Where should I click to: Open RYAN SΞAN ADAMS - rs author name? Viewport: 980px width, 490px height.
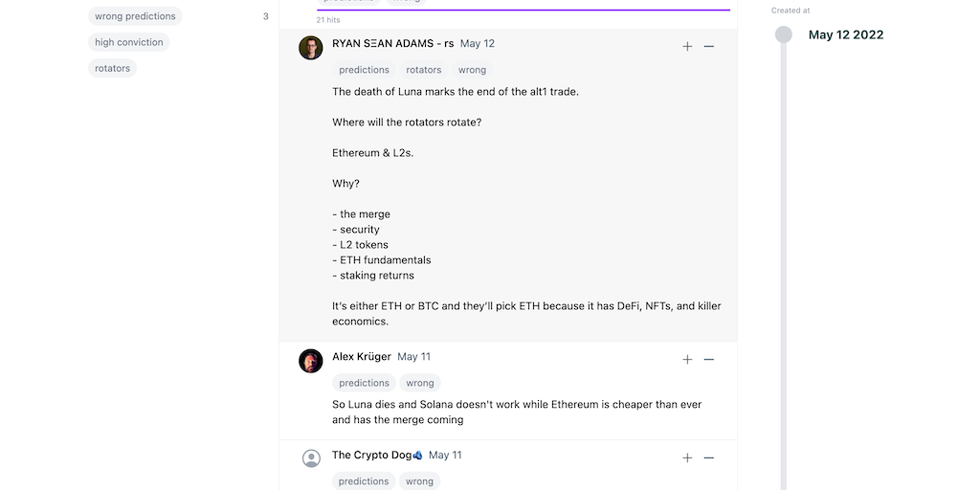(392, 43)
